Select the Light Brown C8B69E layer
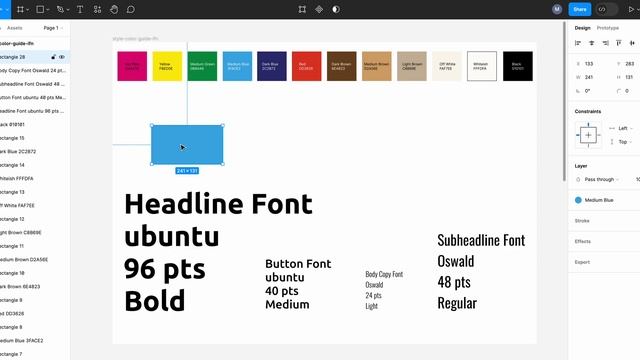The width and height of the screenshot is (640, 360). [x=35, y=233]
